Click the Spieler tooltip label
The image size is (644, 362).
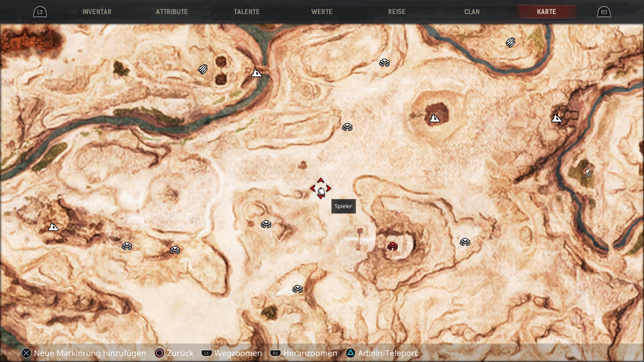pos(343,206)
